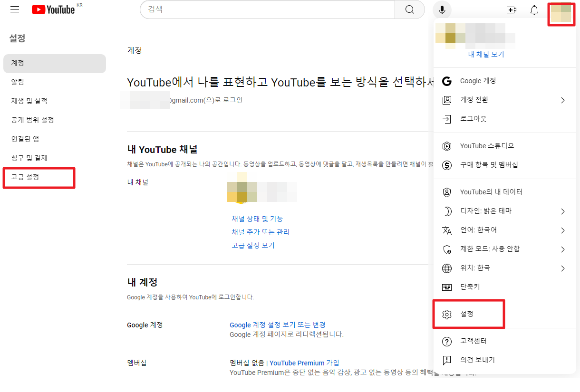
Task: Click the feedback exclamation icon
Action: point(447,360)
